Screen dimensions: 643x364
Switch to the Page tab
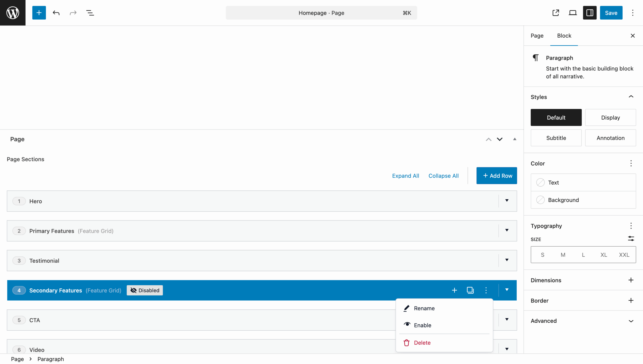tap(537, 36)
